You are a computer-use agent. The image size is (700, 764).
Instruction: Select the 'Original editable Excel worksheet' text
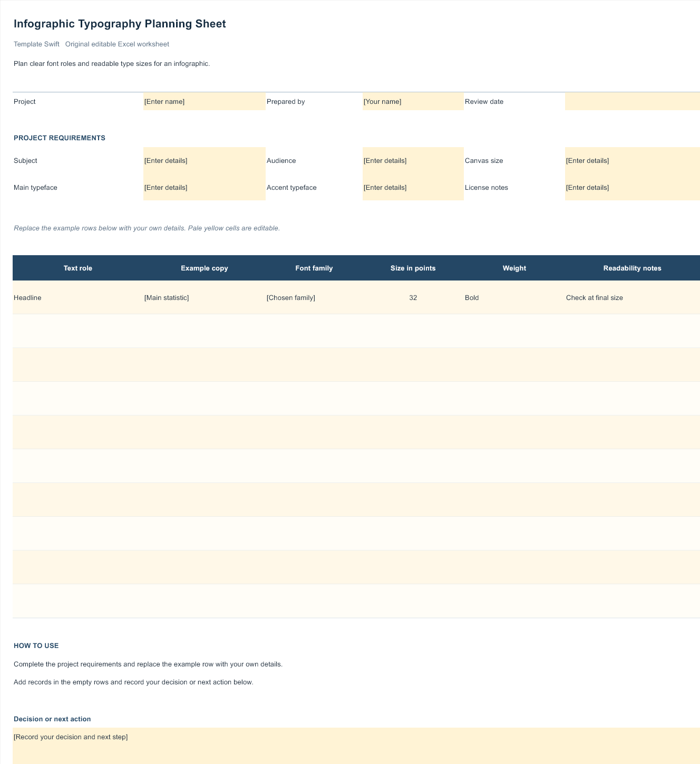click(117, 44)
